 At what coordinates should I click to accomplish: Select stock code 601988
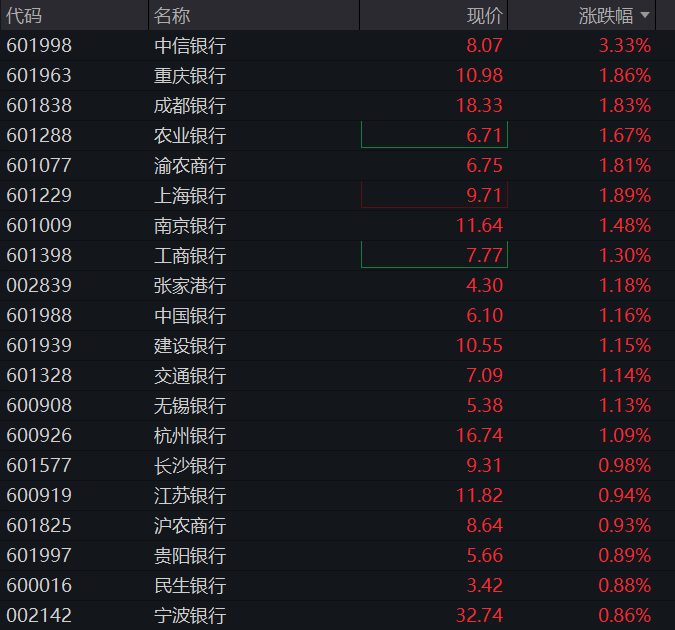(39, 316)
